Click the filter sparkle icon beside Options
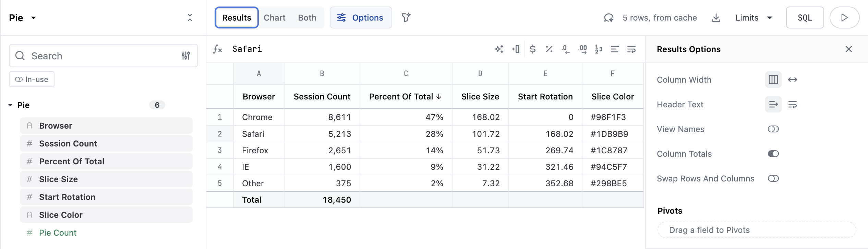 click(406, 17)
